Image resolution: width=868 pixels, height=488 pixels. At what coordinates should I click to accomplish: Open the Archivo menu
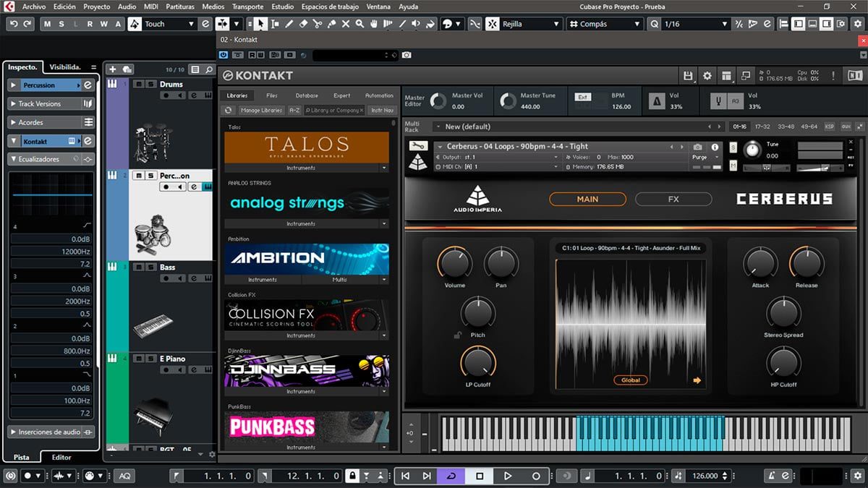(x=34, y=6)
